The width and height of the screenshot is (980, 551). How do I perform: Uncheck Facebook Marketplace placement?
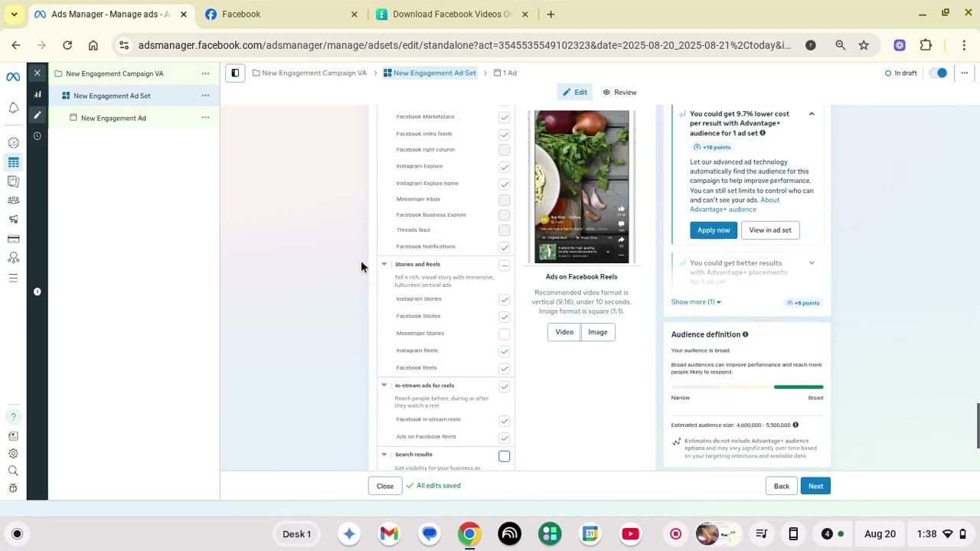pyautogui.click(x=504, y=117)
